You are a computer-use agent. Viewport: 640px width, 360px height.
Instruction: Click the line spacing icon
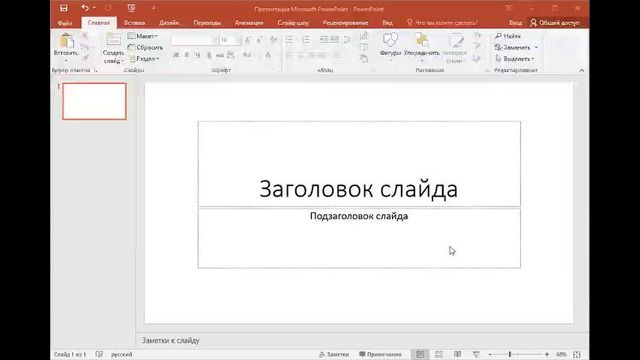(x=347, y=40)
